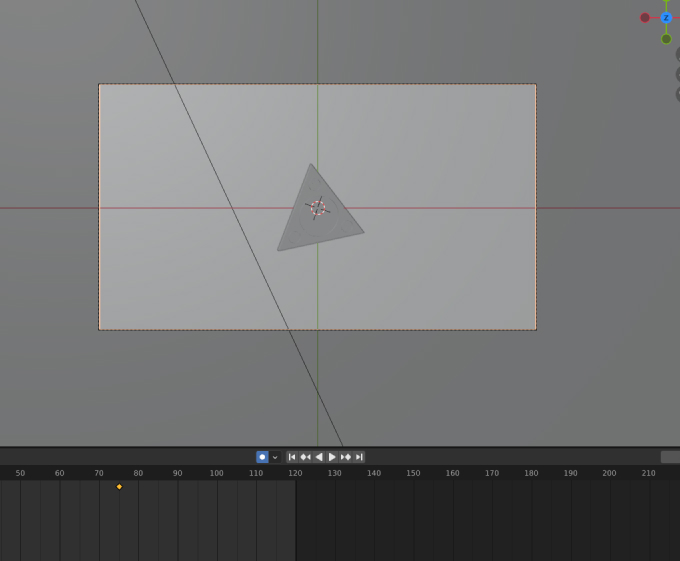Click the blue Z axis on navigation gizmo
The height and width of the screenshot is (561, 680).
click(x=666, y=18)
